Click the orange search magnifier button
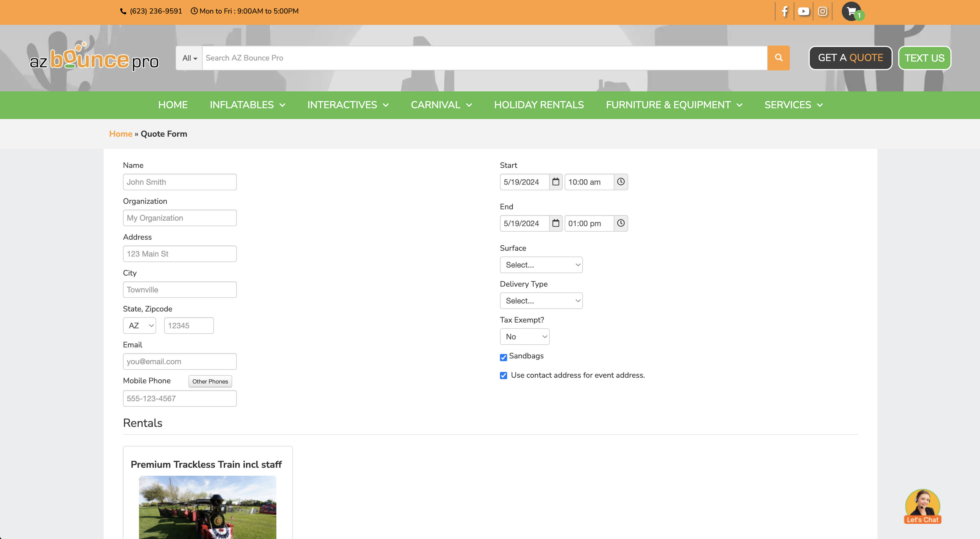The image size is (980, 539). [x=778, y=58]
